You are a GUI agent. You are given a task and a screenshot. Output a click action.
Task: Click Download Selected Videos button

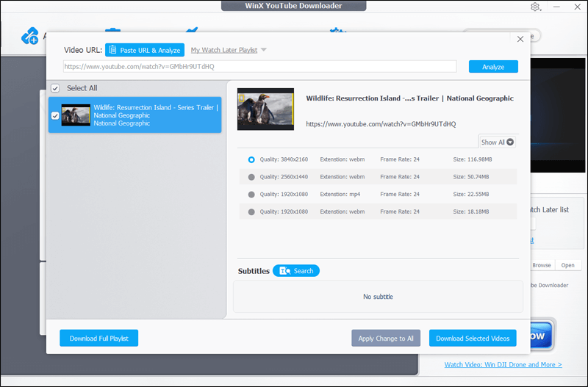click(x=473, y=338)
